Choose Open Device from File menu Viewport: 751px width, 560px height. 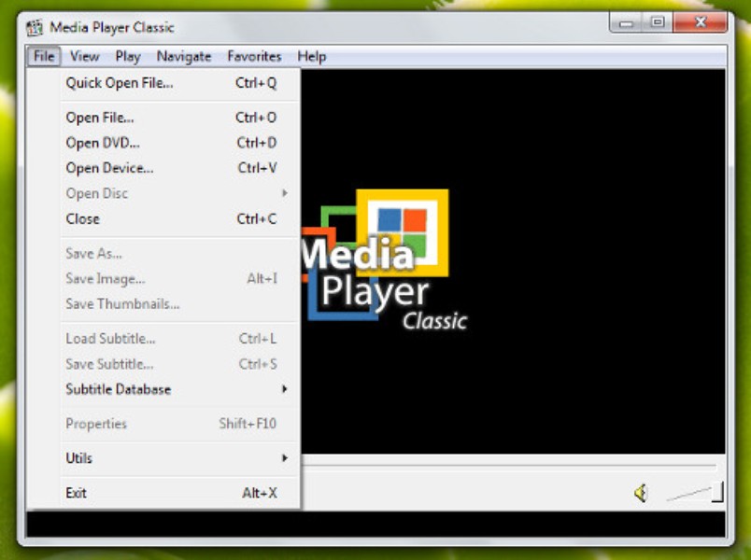point(109,168)
